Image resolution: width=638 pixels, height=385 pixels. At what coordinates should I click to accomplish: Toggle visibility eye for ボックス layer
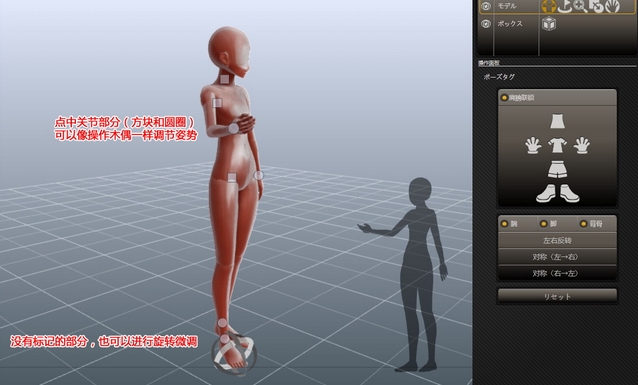click(x=486, y=24)
